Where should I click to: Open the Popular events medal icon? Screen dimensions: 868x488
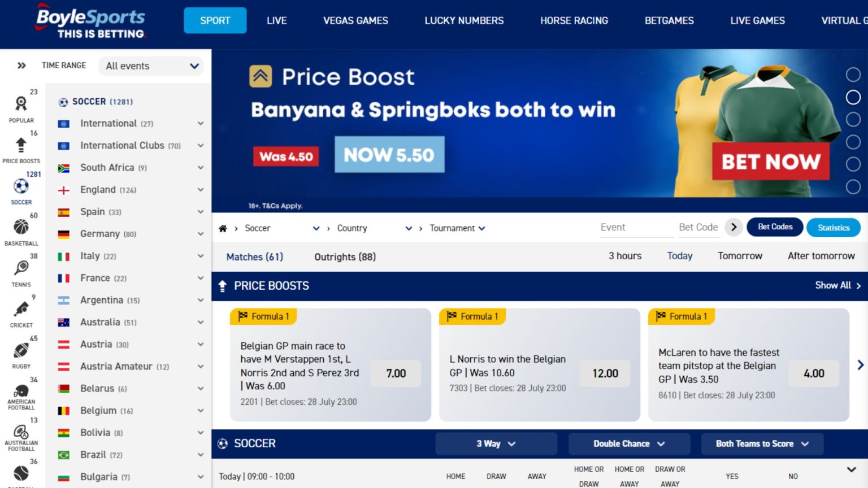pyautogui.click(x=21, y=104)
